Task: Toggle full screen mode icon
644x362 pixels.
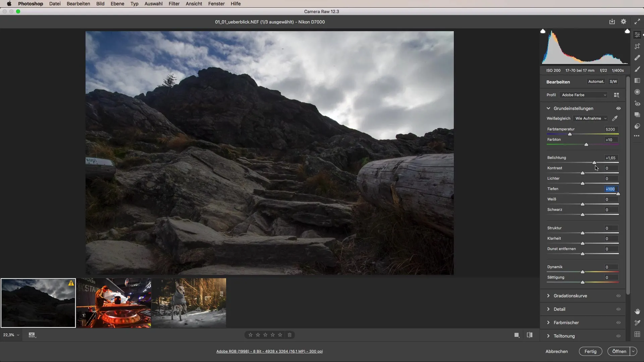Action: [637, 22]
